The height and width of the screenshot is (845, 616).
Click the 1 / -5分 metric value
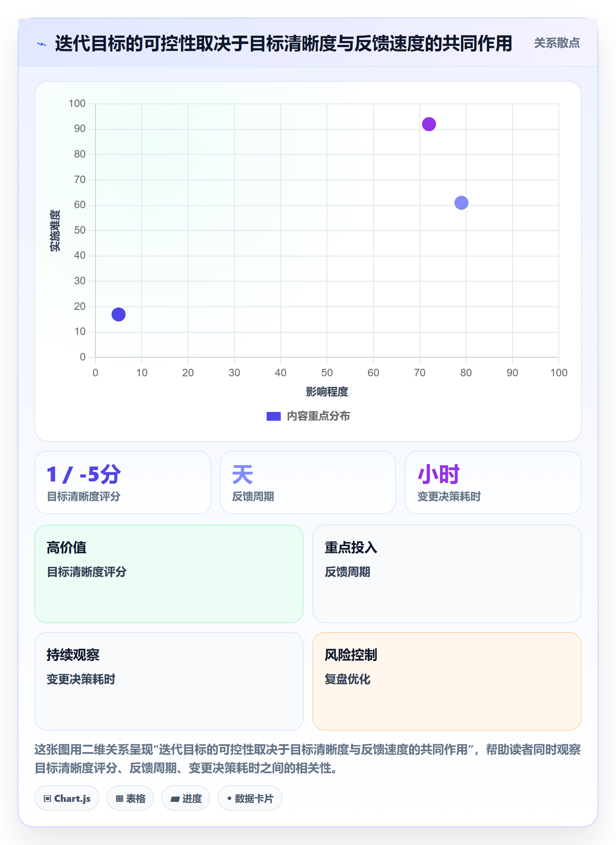click(x=84, y=475)
